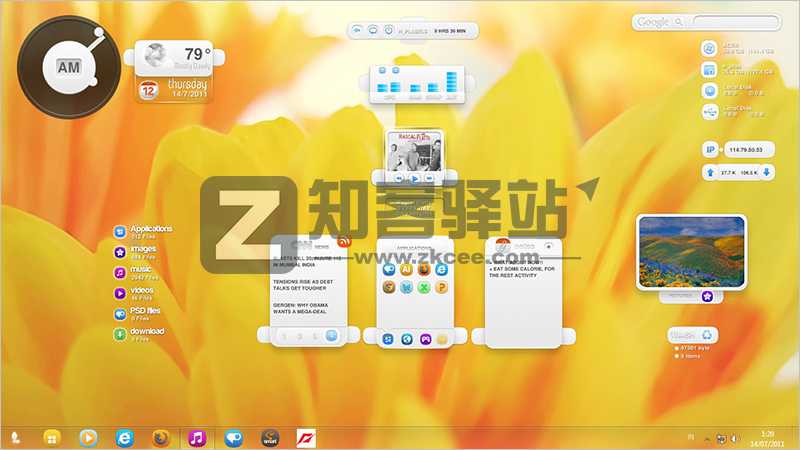Open the images folder shortcut

click(x=135, y=252)
